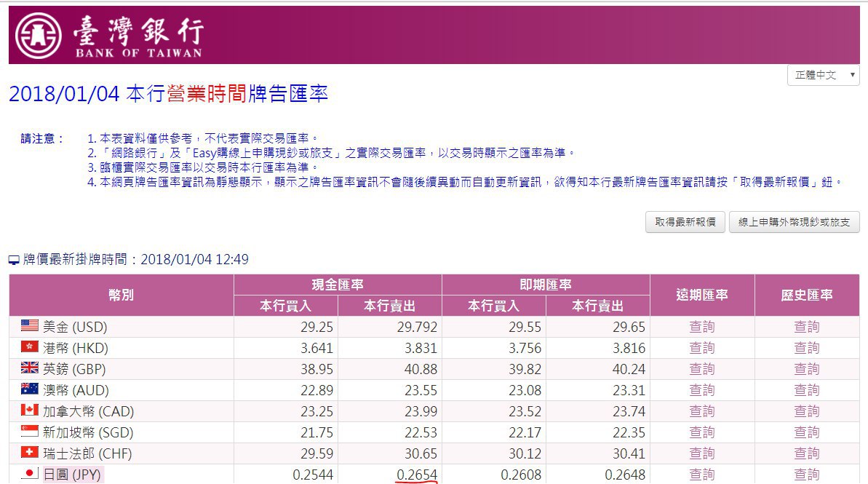Click the Canadian flag icon
This screenshot has width=868, height=484.
[29, 410]
